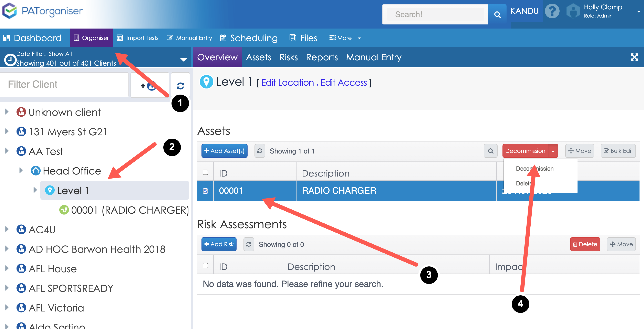
Task: Refresh the Risk Assessments table
Action: click(x=249, y=244)
